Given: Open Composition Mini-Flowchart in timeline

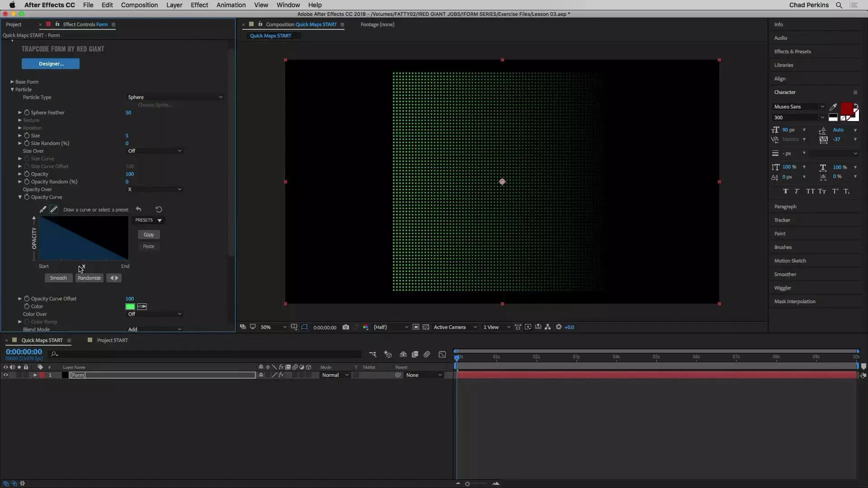Looking at the screenshot, I should click(373, 354).
